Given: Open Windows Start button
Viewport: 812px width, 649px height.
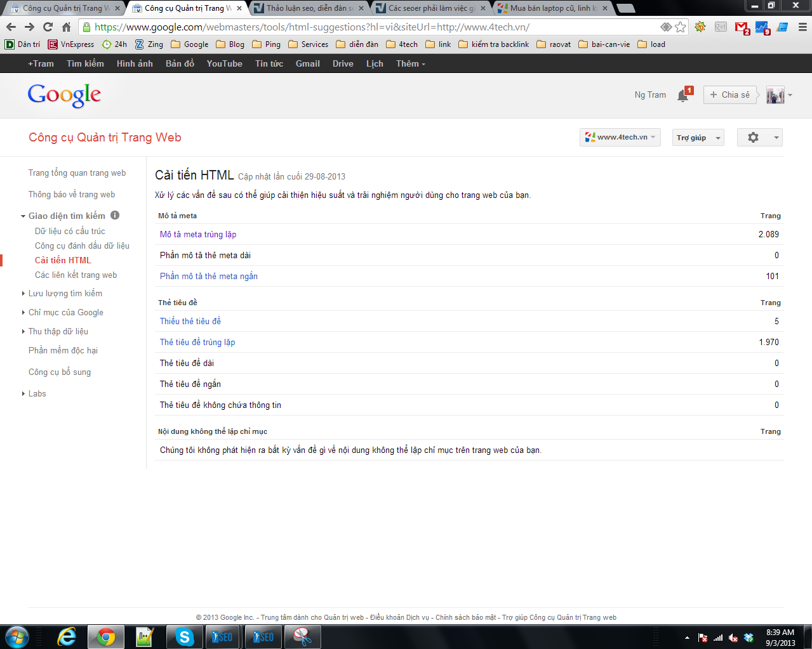Looking at the screenshot, I should coord(17,637).
